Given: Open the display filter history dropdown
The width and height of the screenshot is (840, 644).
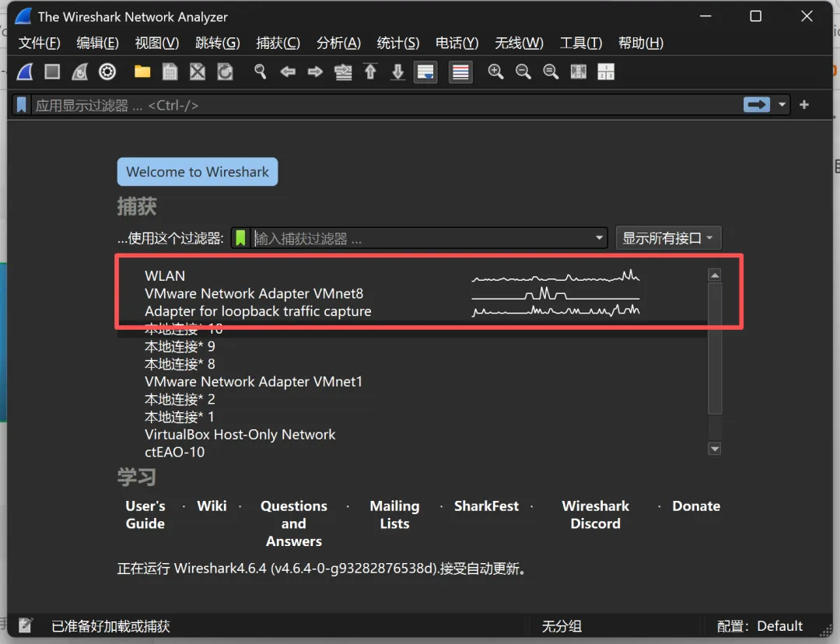Looking at the screenshot, I should [x=782, y=104].
